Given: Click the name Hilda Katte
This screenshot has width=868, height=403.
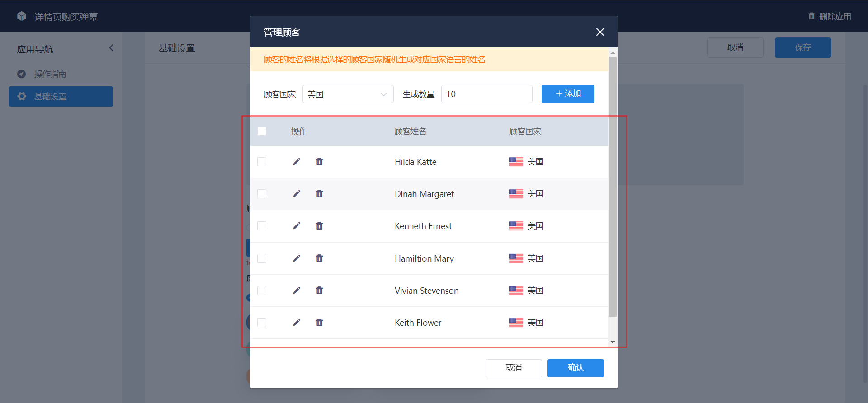Looking at the screenshot, I should [415, 162].
